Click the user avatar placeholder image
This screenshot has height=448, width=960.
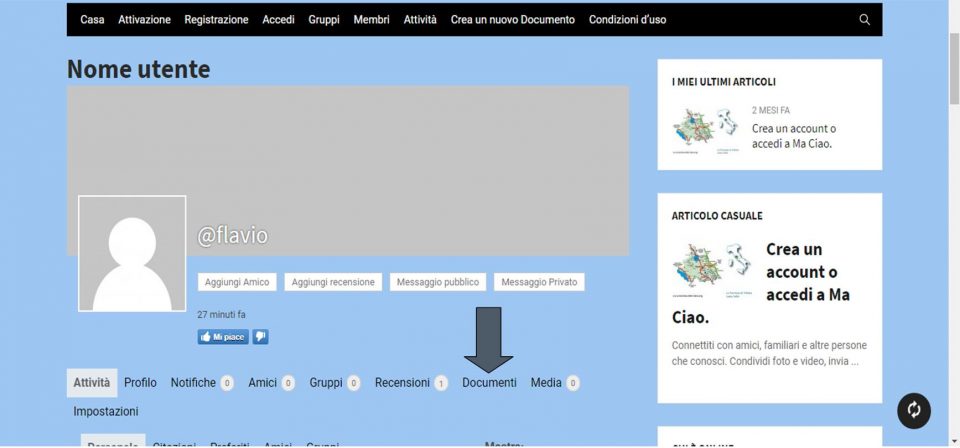pyautogui.click(x=132, y=253)
